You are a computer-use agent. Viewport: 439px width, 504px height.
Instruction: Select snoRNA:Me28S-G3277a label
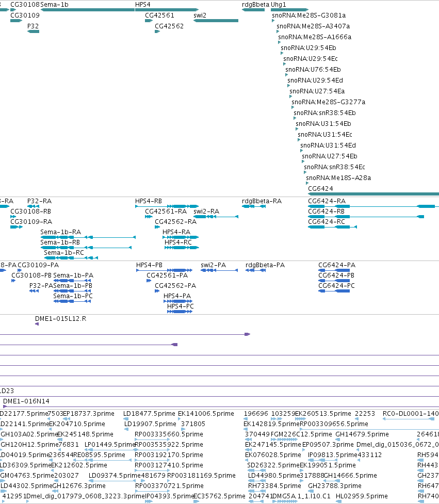(x=329, y=102)
